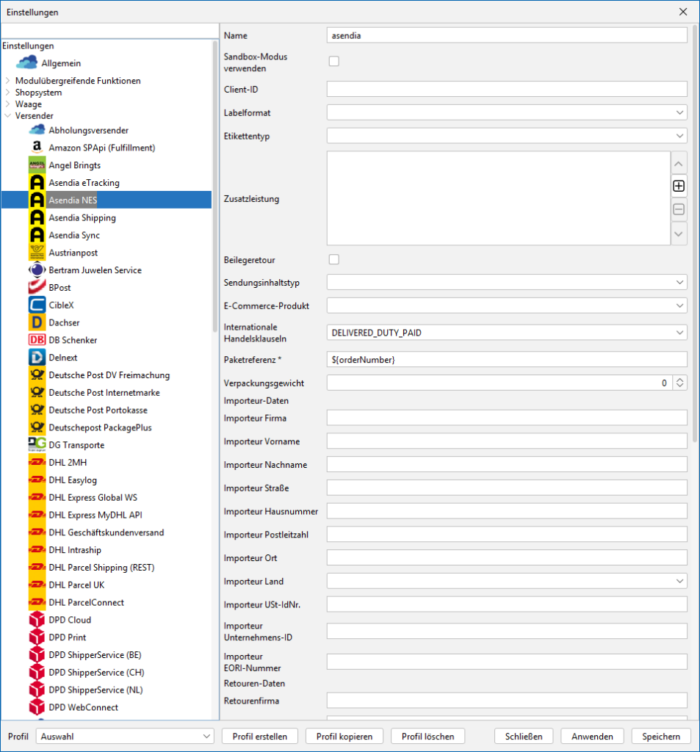Screen dimensions: 700x752
Task: Select Deutsche Post Internetmarke entry
Action: 104,392
